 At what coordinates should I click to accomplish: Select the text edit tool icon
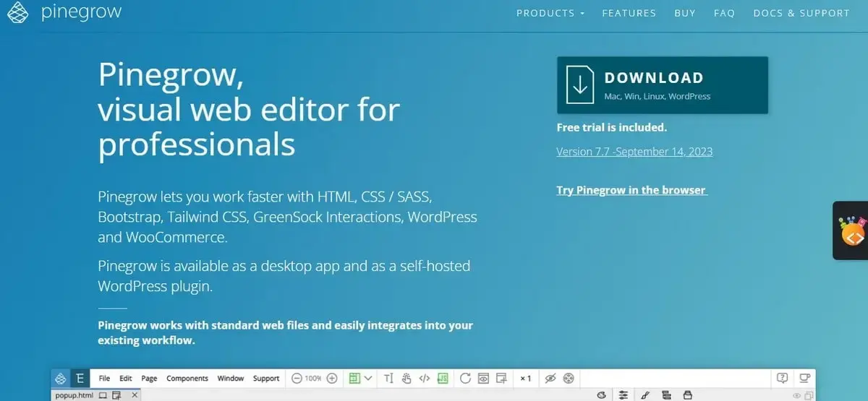pyautogui.click(x=388, y=379)
